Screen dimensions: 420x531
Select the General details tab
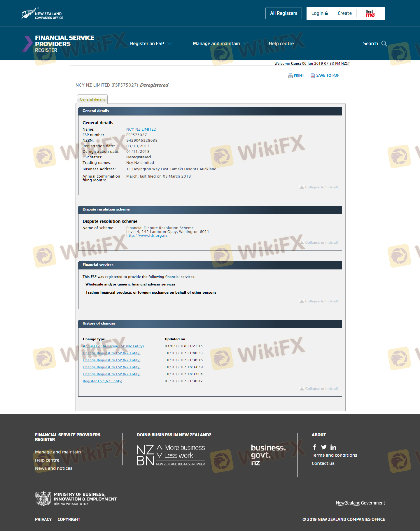tap(92, 99)
